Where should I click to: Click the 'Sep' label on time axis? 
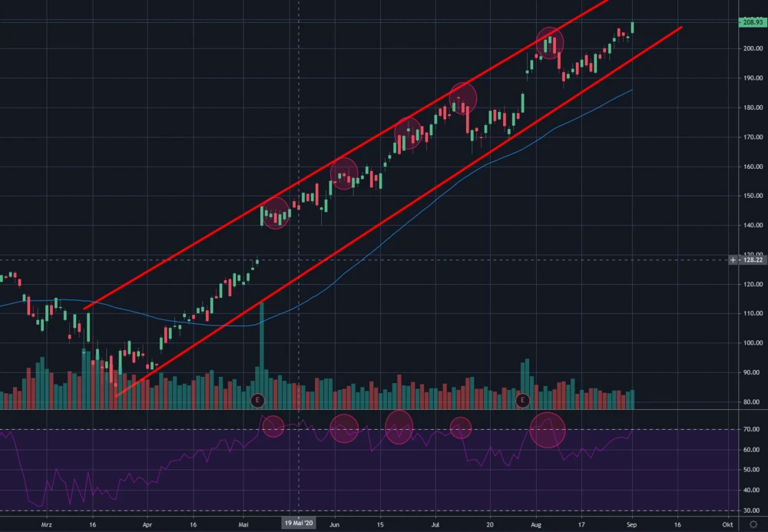click(x=631, y=524)
